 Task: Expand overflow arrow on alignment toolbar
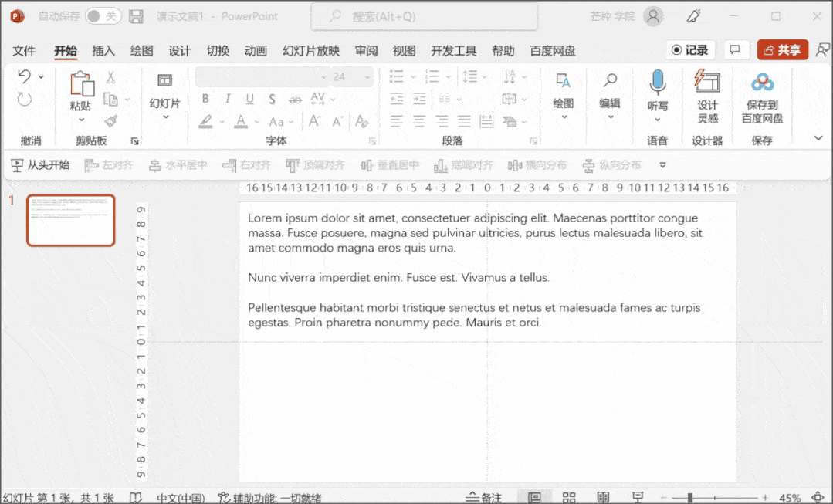[x=662, y=164]
